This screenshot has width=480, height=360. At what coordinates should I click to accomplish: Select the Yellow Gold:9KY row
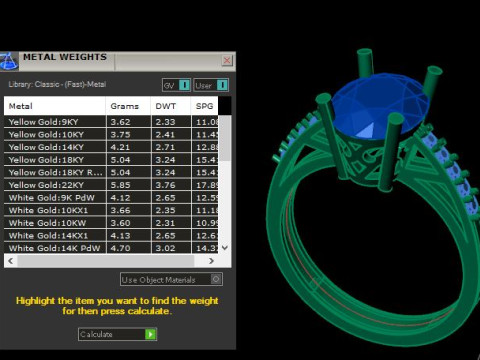click(x=111, y=122)
